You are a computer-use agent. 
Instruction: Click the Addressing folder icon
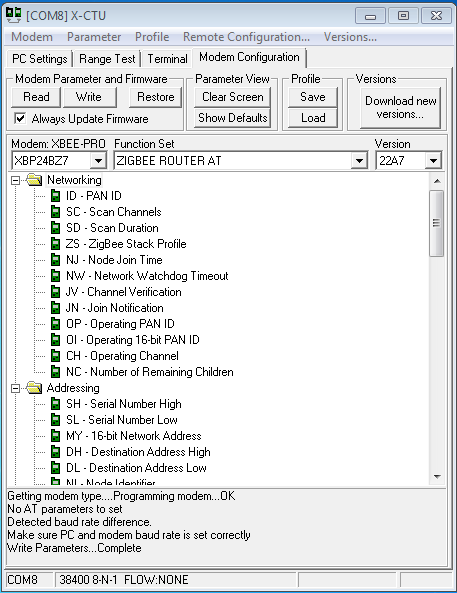tap(34, 388)
